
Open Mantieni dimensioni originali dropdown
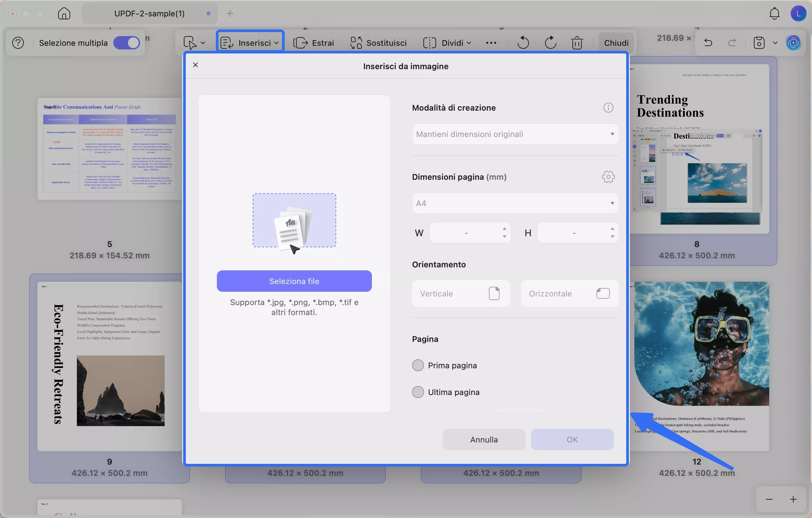pos(515,134)
